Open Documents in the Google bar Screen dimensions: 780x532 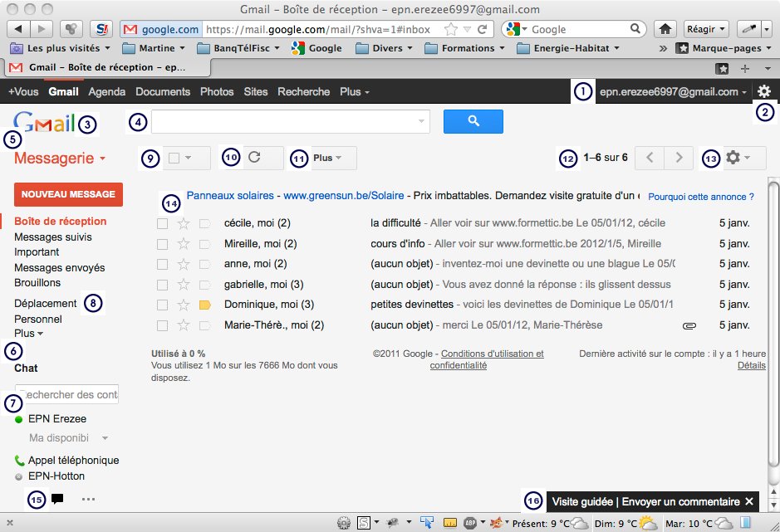pyautogui.click(x=163, y=91)
